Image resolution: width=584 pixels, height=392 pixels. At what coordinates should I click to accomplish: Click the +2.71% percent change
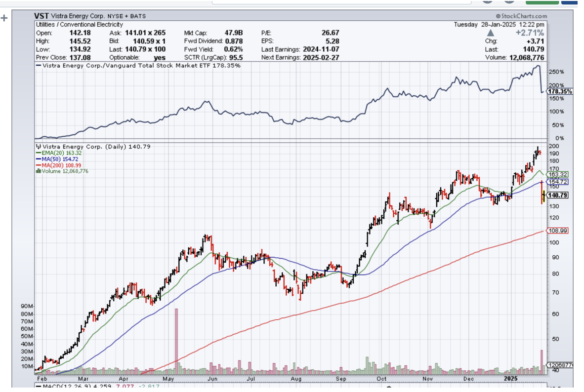(530, 33)
